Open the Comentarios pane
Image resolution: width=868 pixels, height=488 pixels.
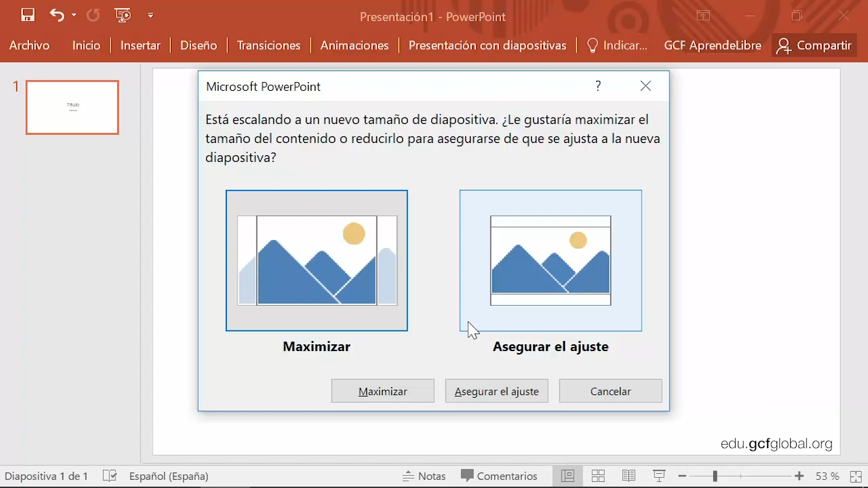point(499,476)
